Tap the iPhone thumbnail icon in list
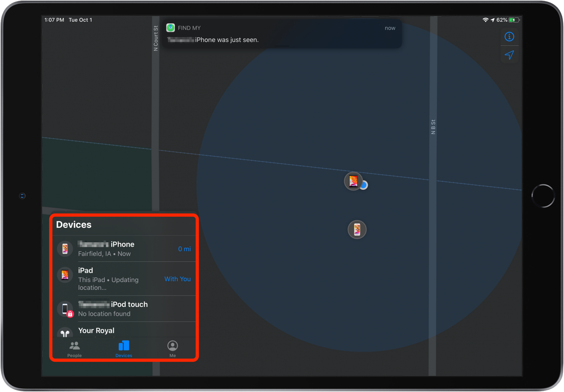This screenshot has width=564, height=392. [65, 249]
